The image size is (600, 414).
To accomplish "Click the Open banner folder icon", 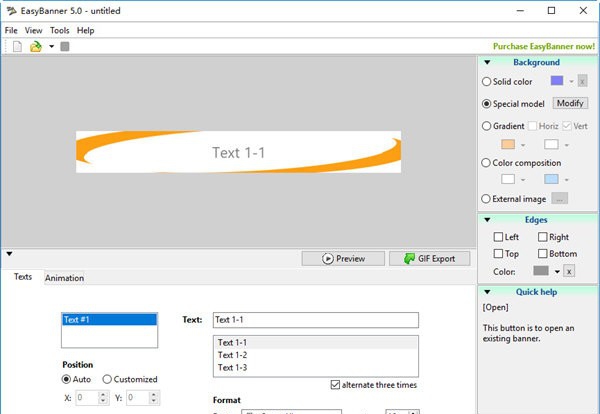I will 36,47.
